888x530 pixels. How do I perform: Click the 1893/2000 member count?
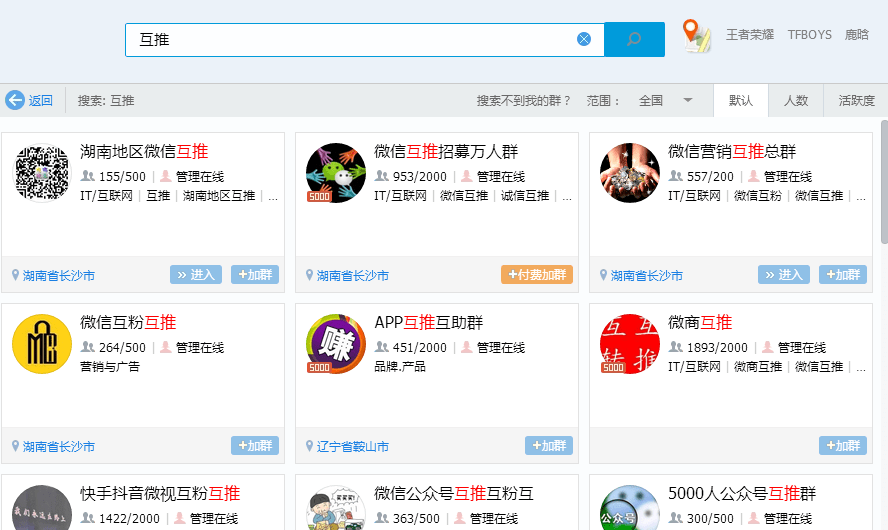(717, 347)
